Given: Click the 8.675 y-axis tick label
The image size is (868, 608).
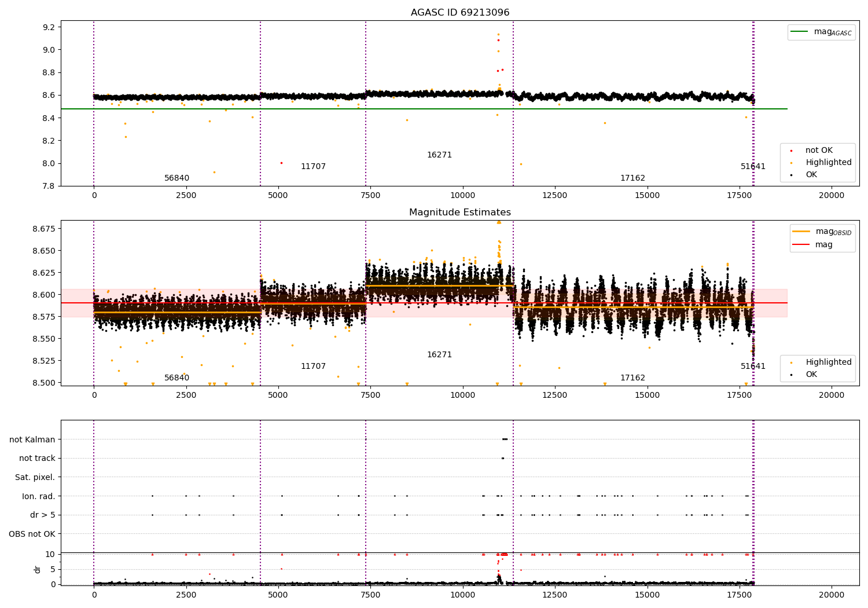Looking at the screenshot, I should [44, 229].
